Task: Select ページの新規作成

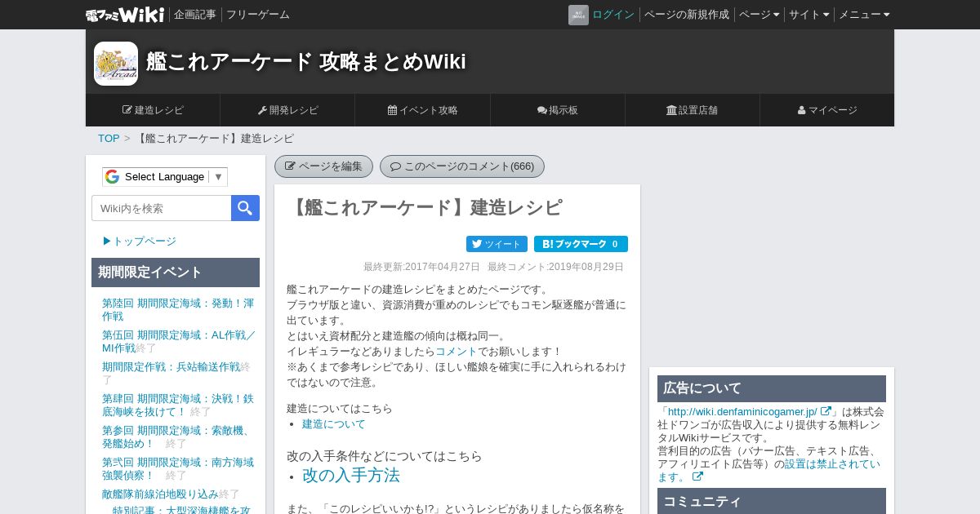Action: (687, 15)
